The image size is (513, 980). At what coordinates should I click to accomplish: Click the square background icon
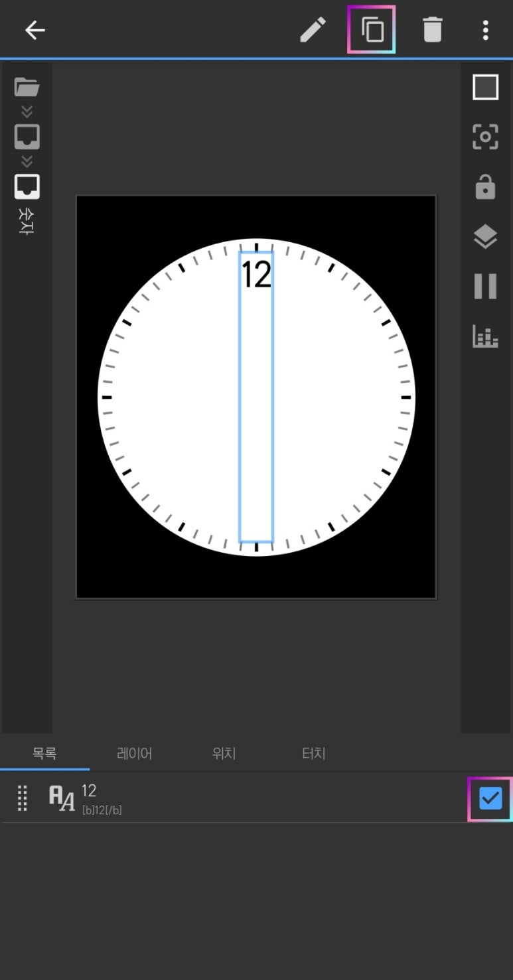tap(485, 87)
